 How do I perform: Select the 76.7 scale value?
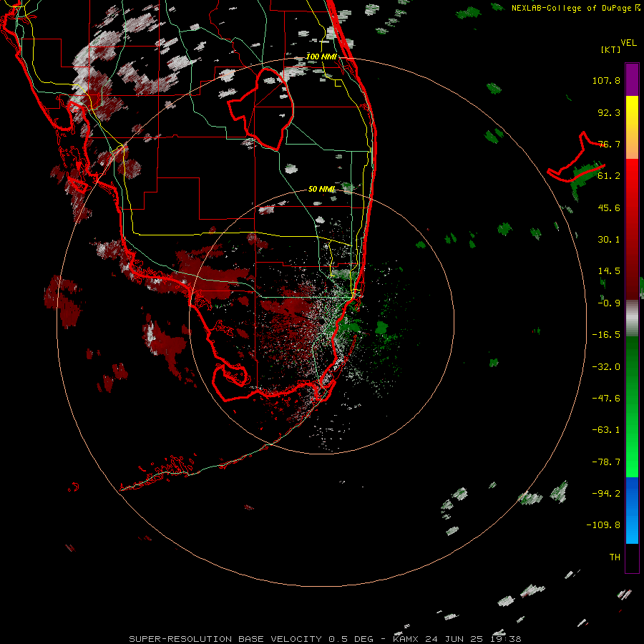tap(609, 144)
